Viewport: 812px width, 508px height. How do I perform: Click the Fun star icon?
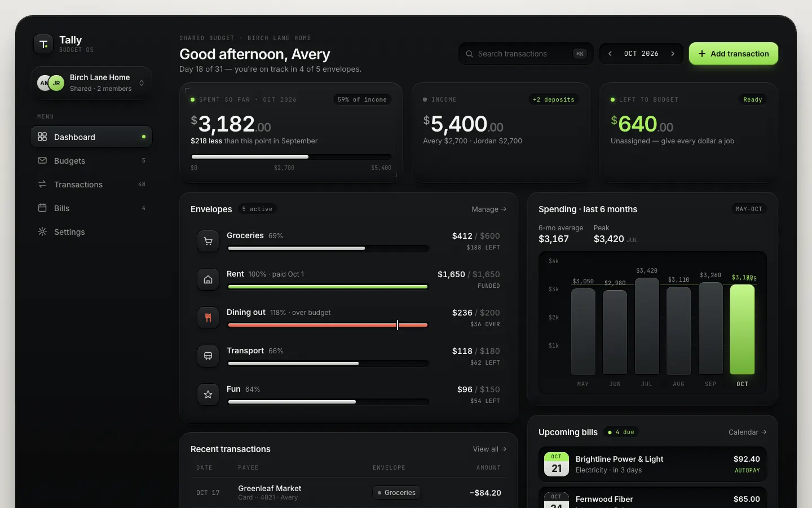coord(208,395)
